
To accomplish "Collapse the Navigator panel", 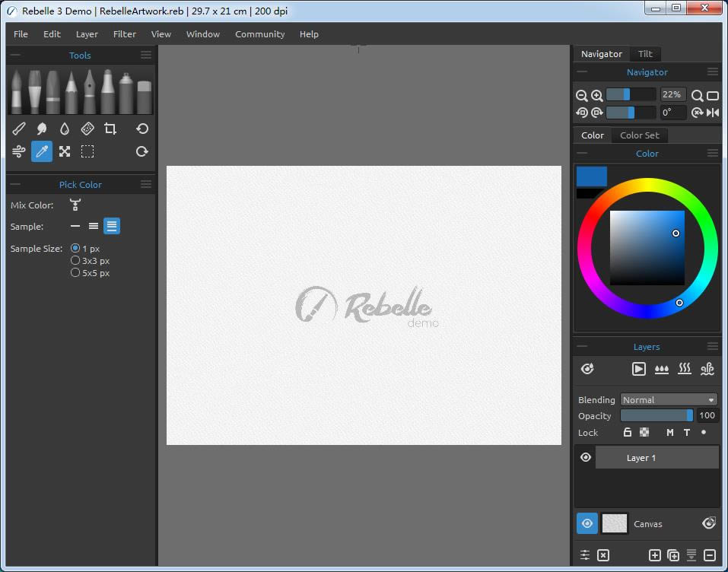I will pyautogui.click(x=582, y=71).
